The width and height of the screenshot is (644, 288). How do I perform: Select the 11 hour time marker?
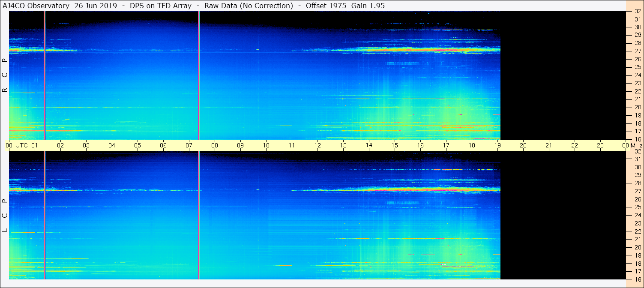[292, 145]
